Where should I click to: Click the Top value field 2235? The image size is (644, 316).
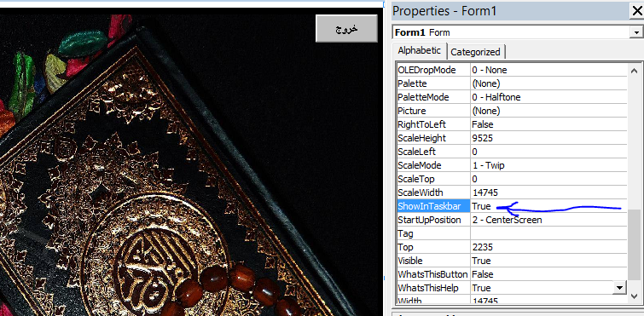point(548,247)
